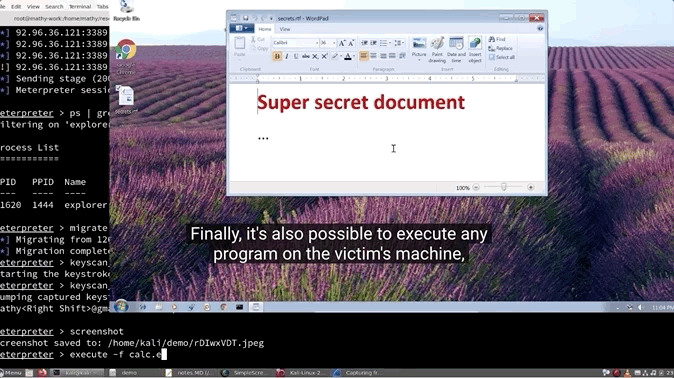Expand the Line spacing dropdown
Viewport: 674px width, 378px height.
[x=403, y=43]
